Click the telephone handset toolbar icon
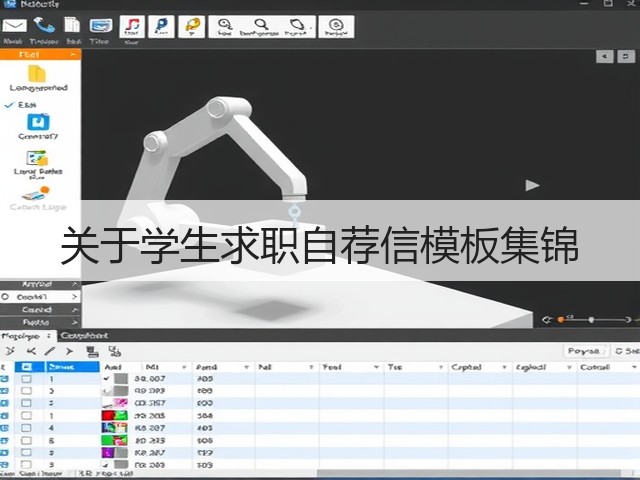The height and width of the screenshot is (480, 640). [44, 25]
